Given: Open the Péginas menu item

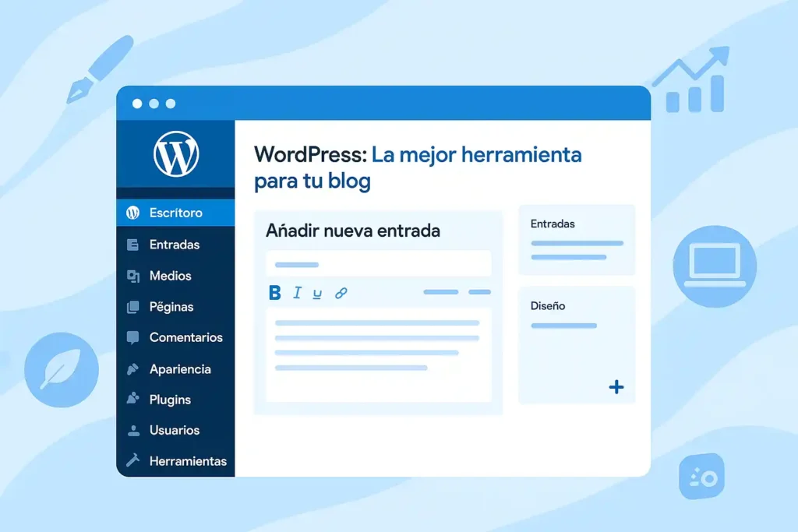Looking at the screenshot, I should click(x=171, y=307).
